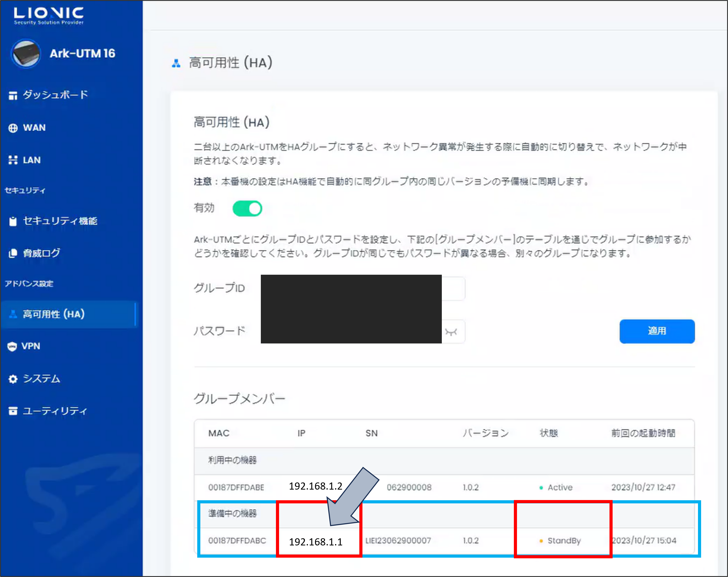
Task: Open 脅威ログ menu item
Action: [42, 253]
